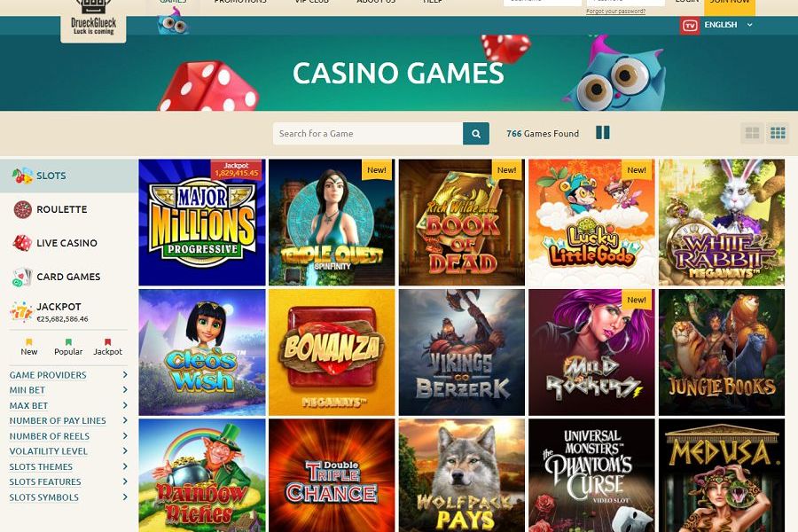The width and height of the screenshot is (798, 532).
Task: Toggle the New games filter flag
Action: (29, 342)
